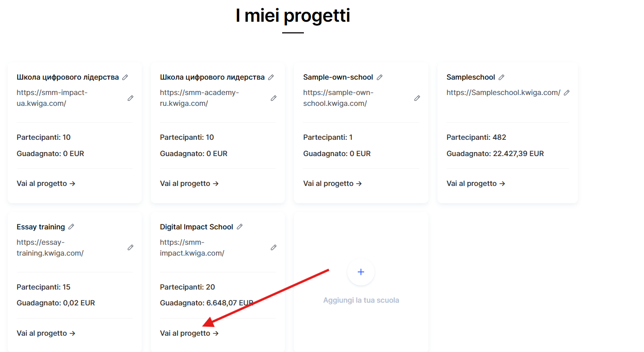Edit URL pencil for smm-academy-ru.kwiga.com
This screenshot has height=352, width=644.
point(274,98)
